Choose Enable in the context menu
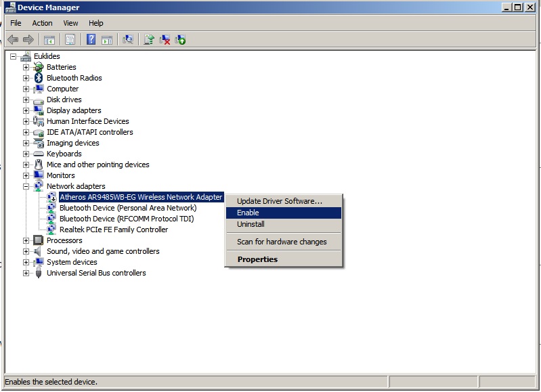The image size is (541, 392). coord(284,213)
